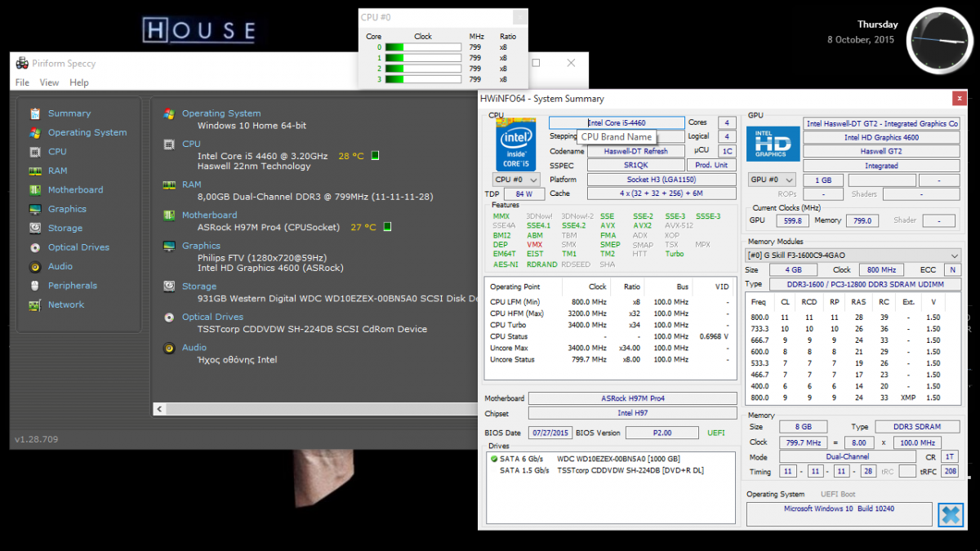
Task: Click the Intel HD Graphics 4600 GPU field
Action: 882,137
